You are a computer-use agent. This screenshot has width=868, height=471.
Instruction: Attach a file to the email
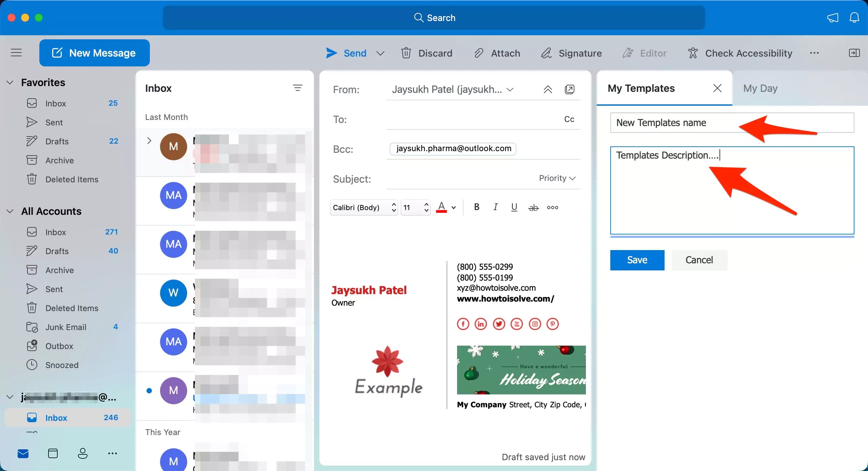click(x=497, y=53)
